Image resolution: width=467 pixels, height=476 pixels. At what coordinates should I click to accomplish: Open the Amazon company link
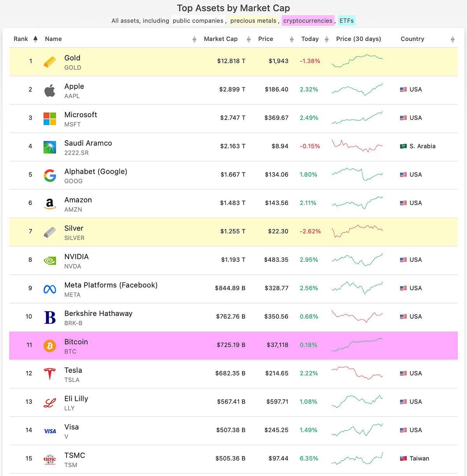(x=78, y=200)
